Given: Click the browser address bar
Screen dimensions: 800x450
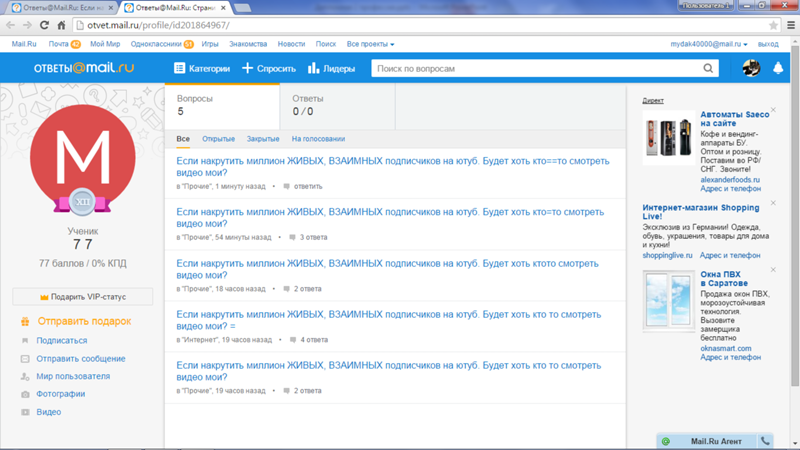Looking at the screenshot, I should coord(418,25).
